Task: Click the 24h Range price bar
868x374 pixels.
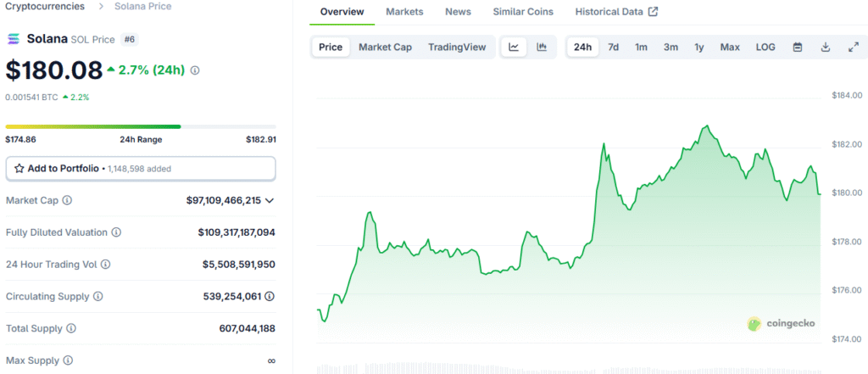Action: point(141,126)
